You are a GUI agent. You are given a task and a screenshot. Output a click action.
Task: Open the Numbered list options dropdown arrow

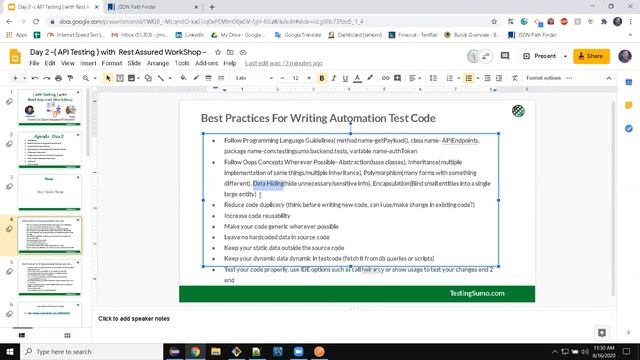[458, 78]
